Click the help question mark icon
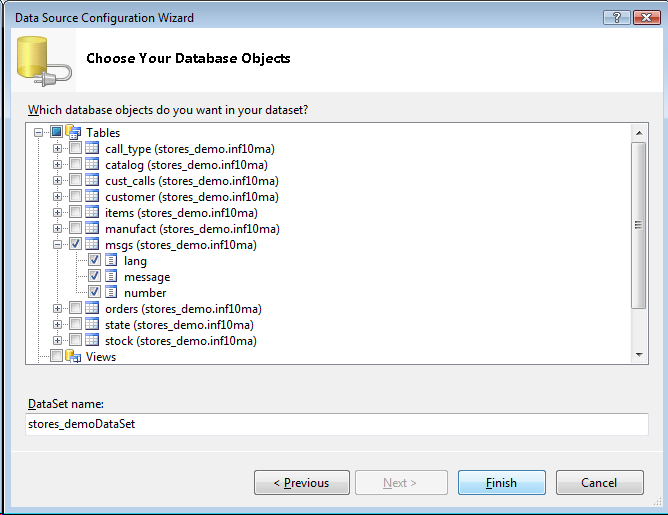The height and width of the screenshot is (515, 668). pos(617,18)
